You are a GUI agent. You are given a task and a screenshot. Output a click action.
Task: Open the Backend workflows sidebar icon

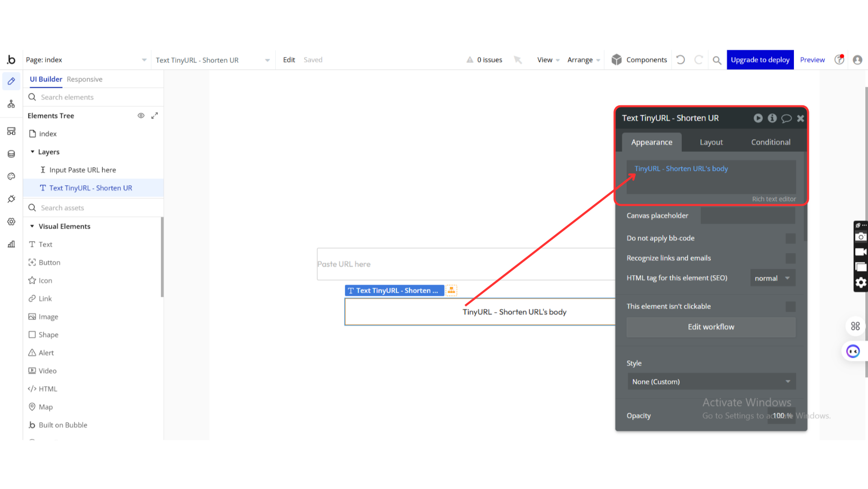tap(11, 131)
